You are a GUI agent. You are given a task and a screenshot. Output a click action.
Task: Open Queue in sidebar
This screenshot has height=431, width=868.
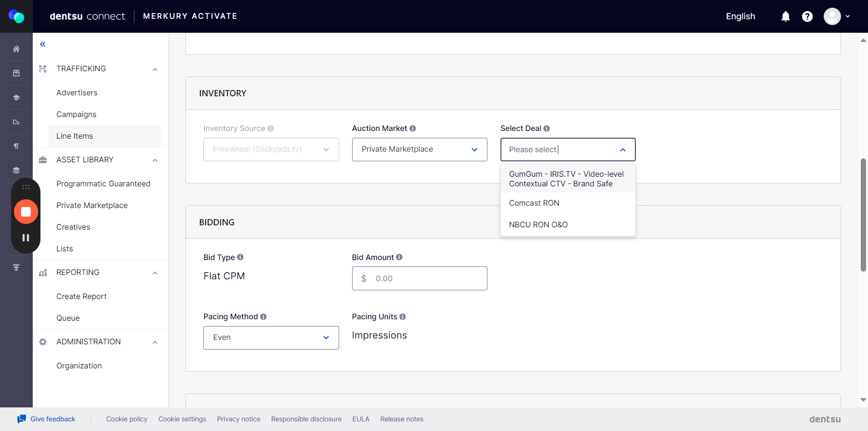(x=68, y=318)
